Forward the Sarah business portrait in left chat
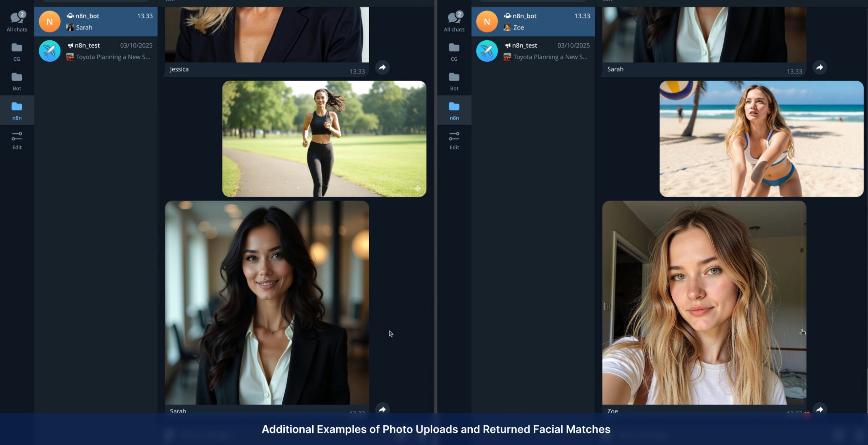The image size is (868, 445). tap(382, 409)
